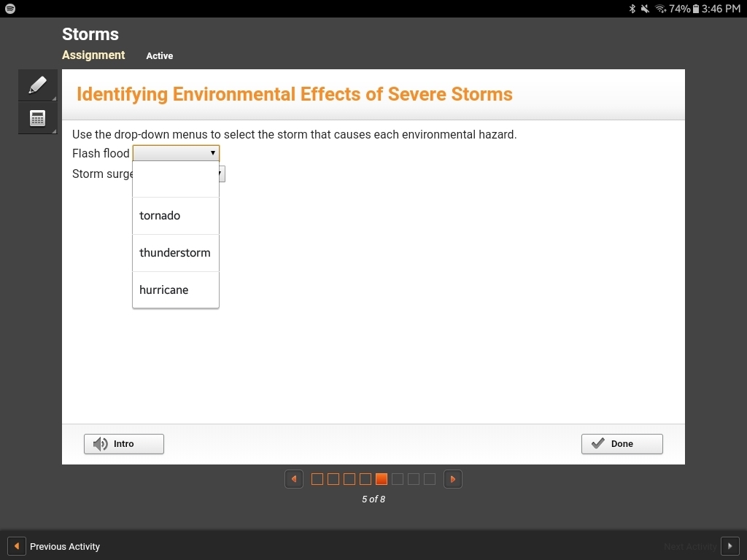Click the 'Storm surge' label
Viewport: 747px width, 560px height.
click(x=102, y=174)
